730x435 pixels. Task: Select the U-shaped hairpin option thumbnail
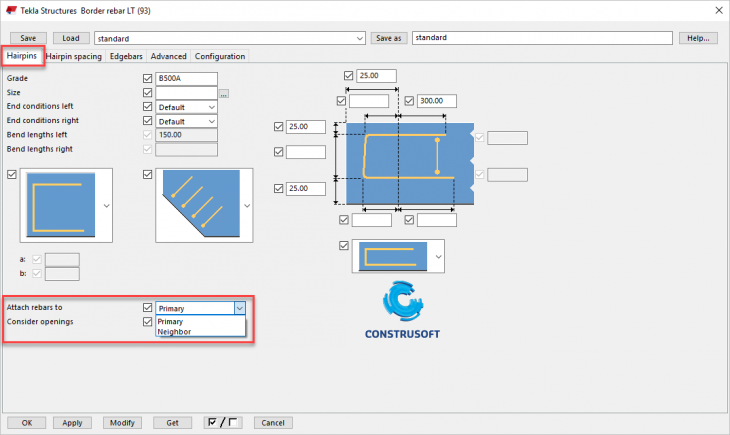392,256
